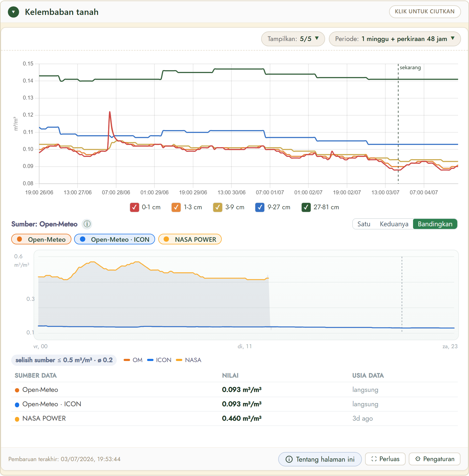The width and height of the screenshot is (469, 476).
Task: Switch to the Satu view tab
Action: pos(364,224)
